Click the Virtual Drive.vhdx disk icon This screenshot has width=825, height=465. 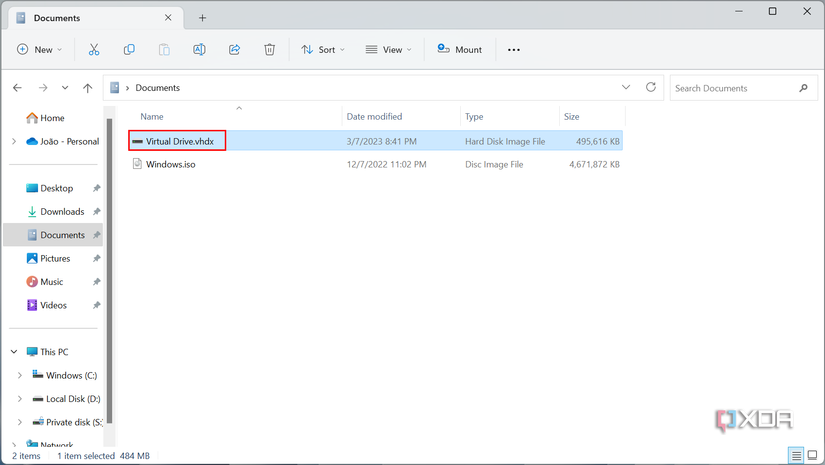click(x=137, y=141)
